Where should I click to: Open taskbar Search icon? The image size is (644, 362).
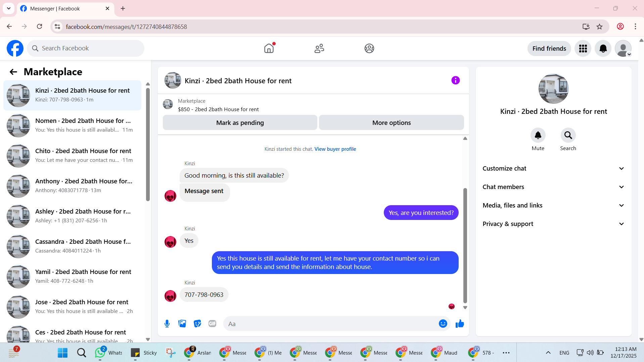click(x=81, y=353)
